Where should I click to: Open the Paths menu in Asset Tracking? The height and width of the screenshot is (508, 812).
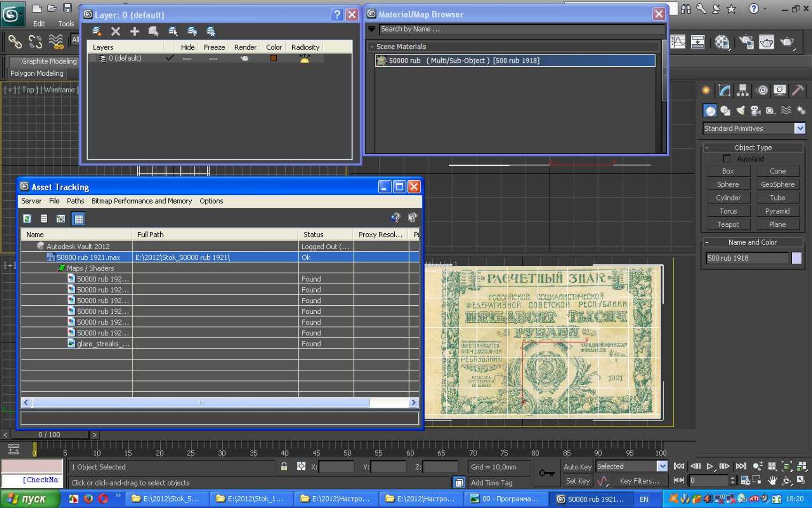[75, 201]
